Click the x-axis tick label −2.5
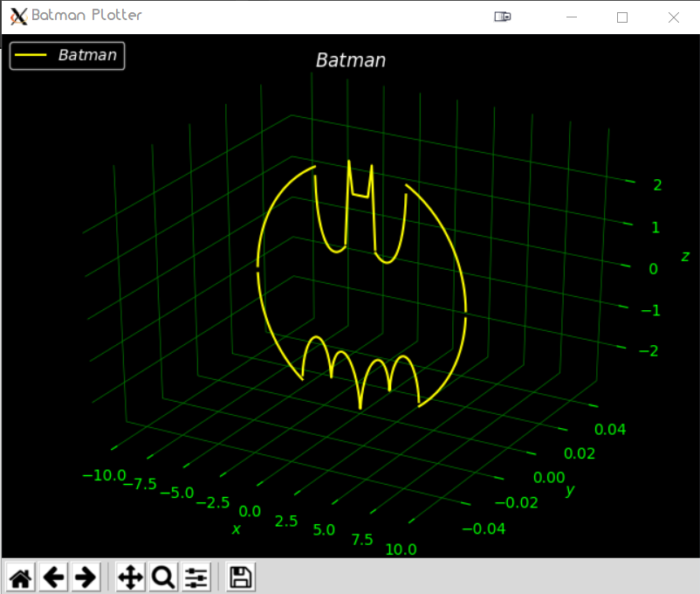Viewport: 700px width, 594px height. [x=212, y=503]
